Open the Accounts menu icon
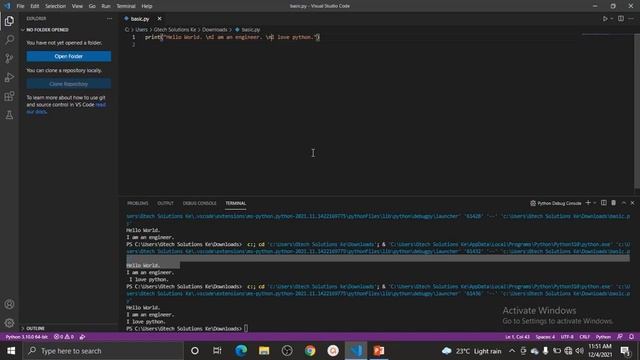This screenshot has width=640, height=360. (9, 304)
